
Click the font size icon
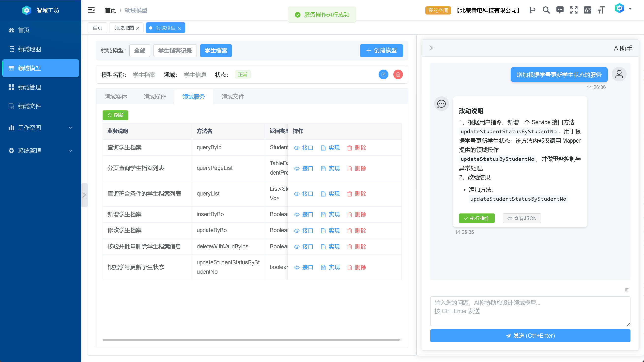click(x=601, y=10)
